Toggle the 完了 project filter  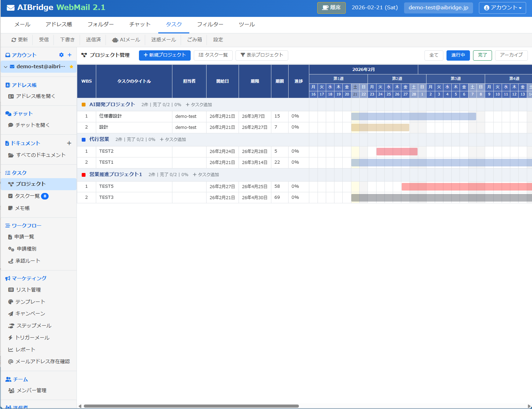482,55
